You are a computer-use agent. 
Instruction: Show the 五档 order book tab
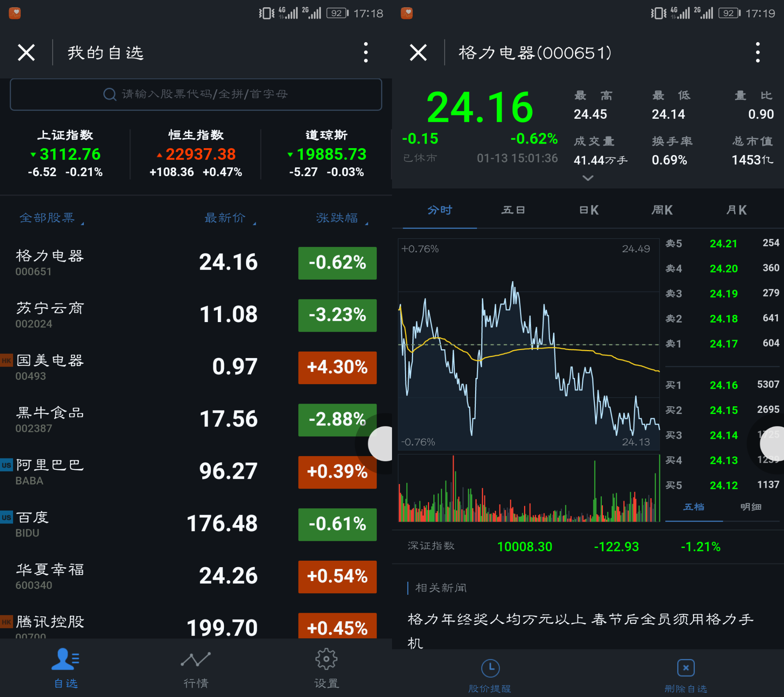(x=694, y=507)
